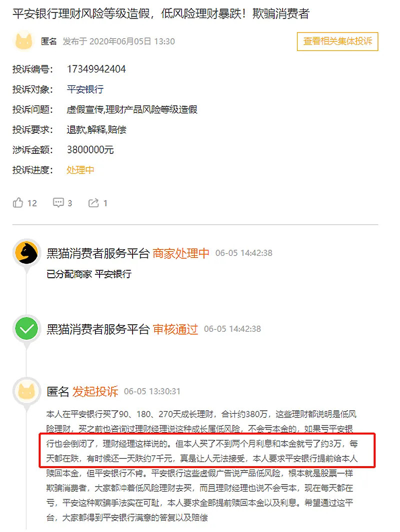Click the complaint title heading
Image resolution: width=400 pixels, height=532 pixels.
point(161,13)
